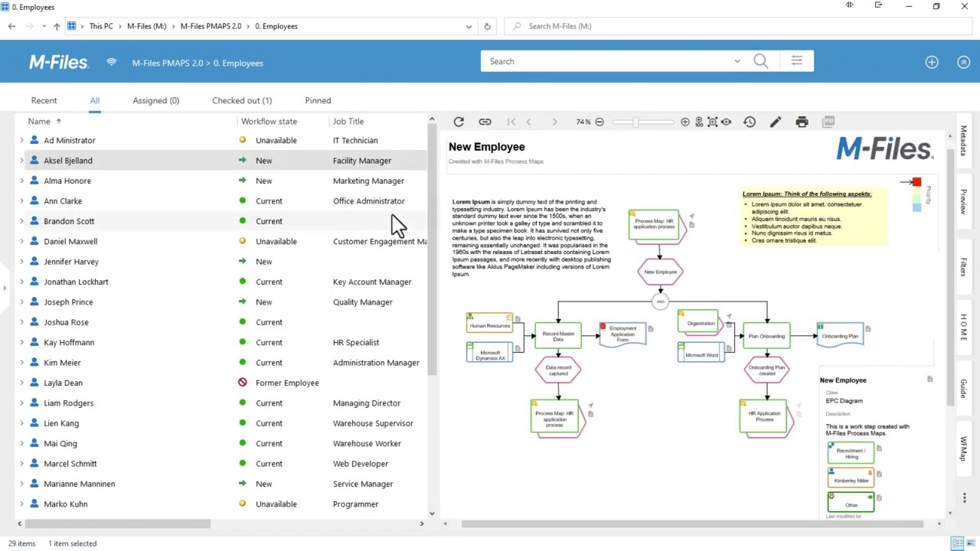
Task: Switch to the All tab
Action: coord(95,100)
